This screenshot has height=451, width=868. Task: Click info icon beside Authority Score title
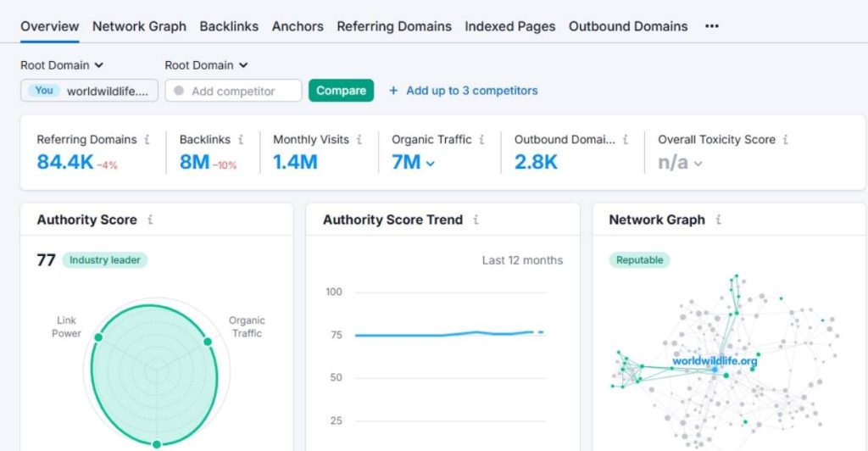150,220
